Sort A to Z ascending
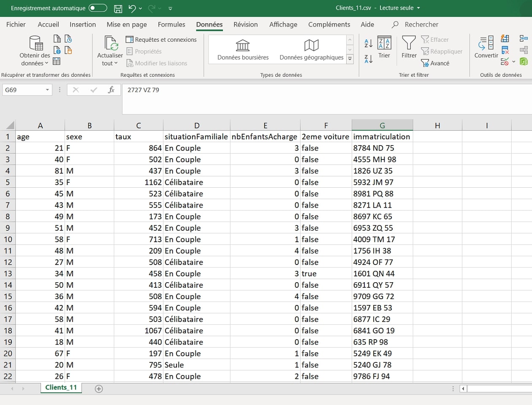 pyautogui.click(x=369, y=43)
